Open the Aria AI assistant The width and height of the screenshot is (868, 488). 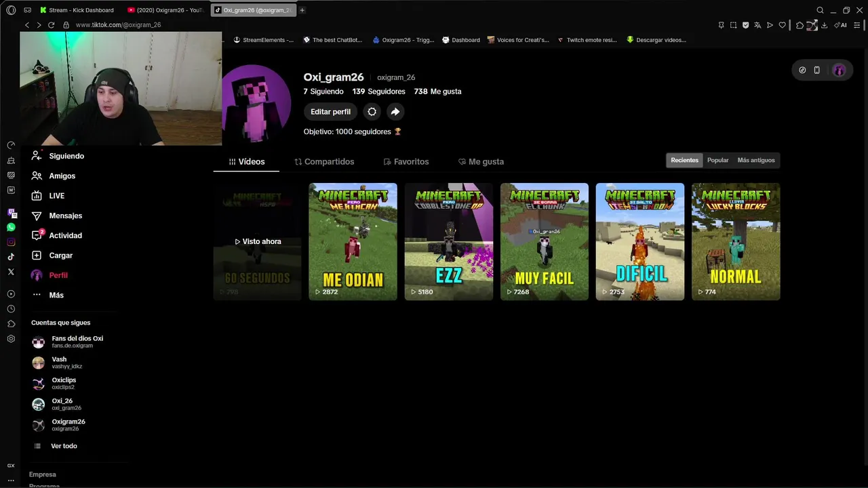pos(840,25)
